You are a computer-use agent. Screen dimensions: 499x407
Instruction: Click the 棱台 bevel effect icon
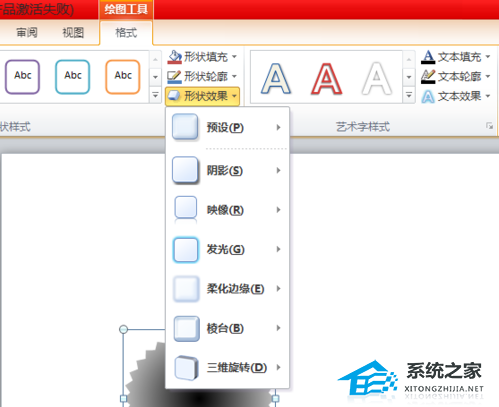(x=186, y=329)
